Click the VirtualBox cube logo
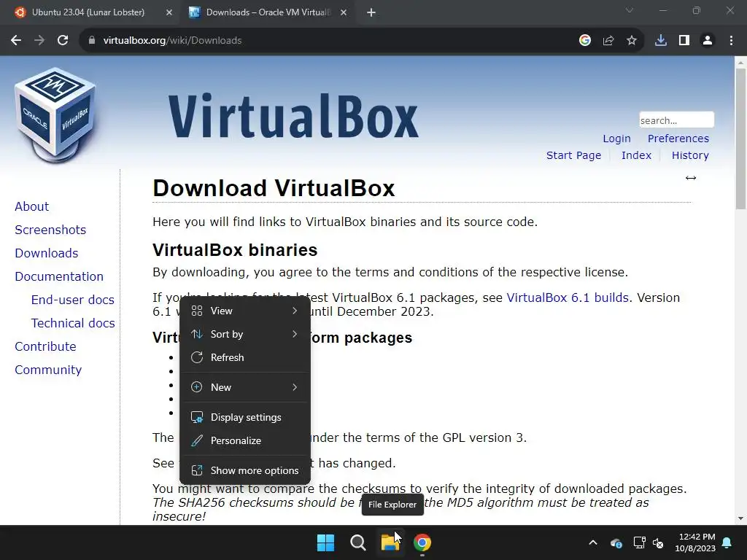Viewport: 747px width, 560px height. [x=55, y=114]
